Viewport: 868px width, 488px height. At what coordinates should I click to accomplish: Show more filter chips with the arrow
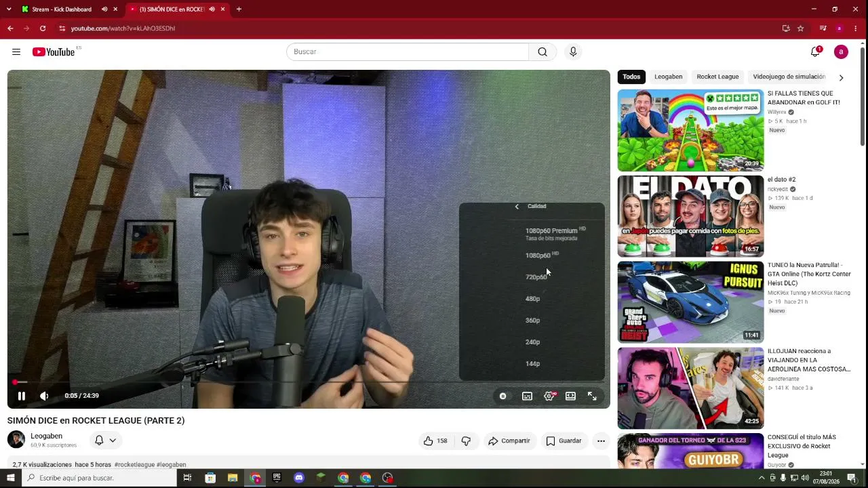(x=841, y=77)
